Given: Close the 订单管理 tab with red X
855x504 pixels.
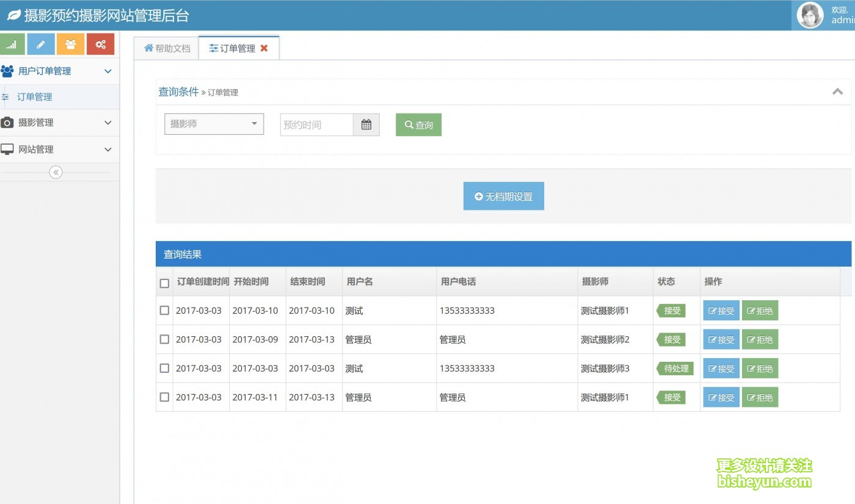Looking at the screenshot, I should click(264, 48).
